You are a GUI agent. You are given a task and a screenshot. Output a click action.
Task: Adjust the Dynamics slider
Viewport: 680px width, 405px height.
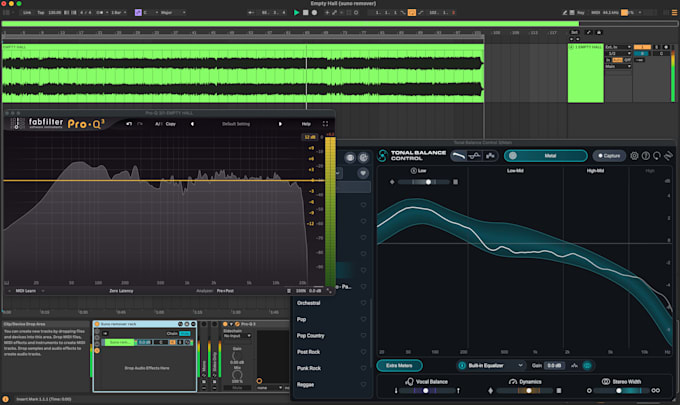(525, 391)
